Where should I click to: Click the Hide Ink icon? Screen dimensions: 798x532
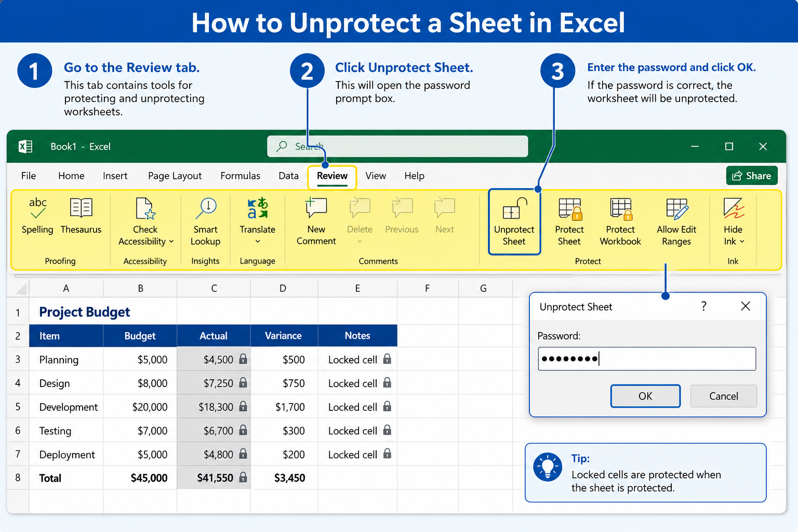734,208
